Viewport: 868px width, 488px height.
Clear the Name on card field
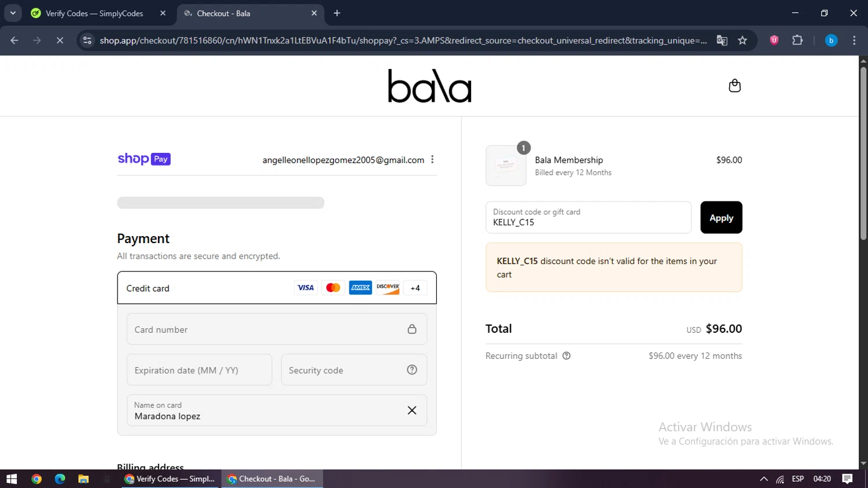412,410
